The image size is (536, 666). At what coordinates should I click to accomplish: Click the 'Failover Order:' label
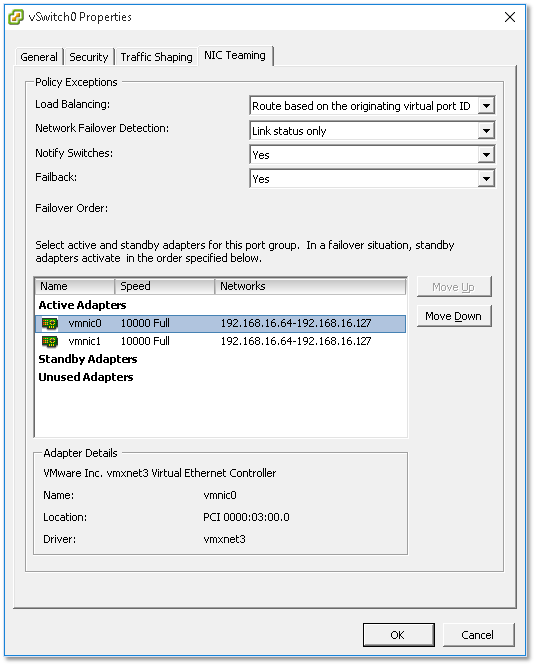[71, 208]
